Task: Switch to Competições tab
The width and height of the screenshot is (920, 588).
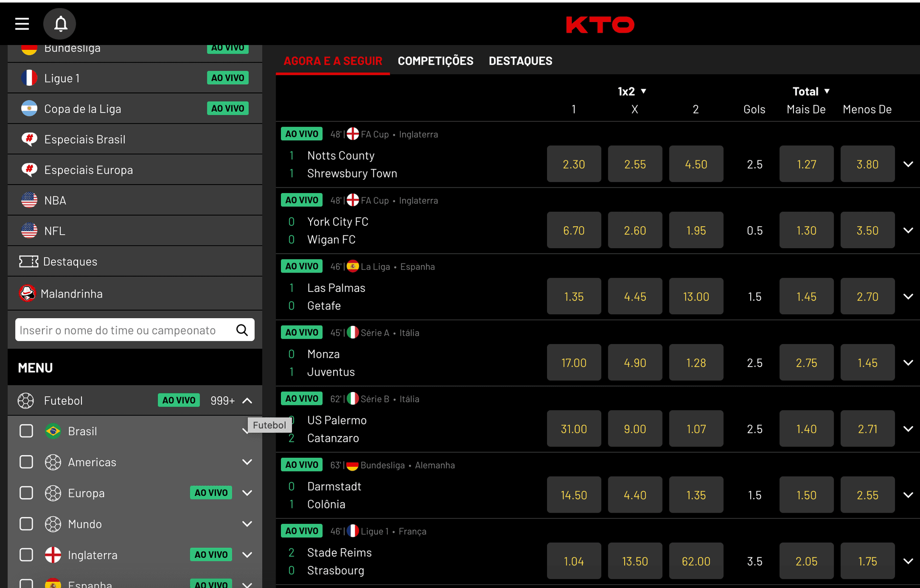Action: pos(435,61)
